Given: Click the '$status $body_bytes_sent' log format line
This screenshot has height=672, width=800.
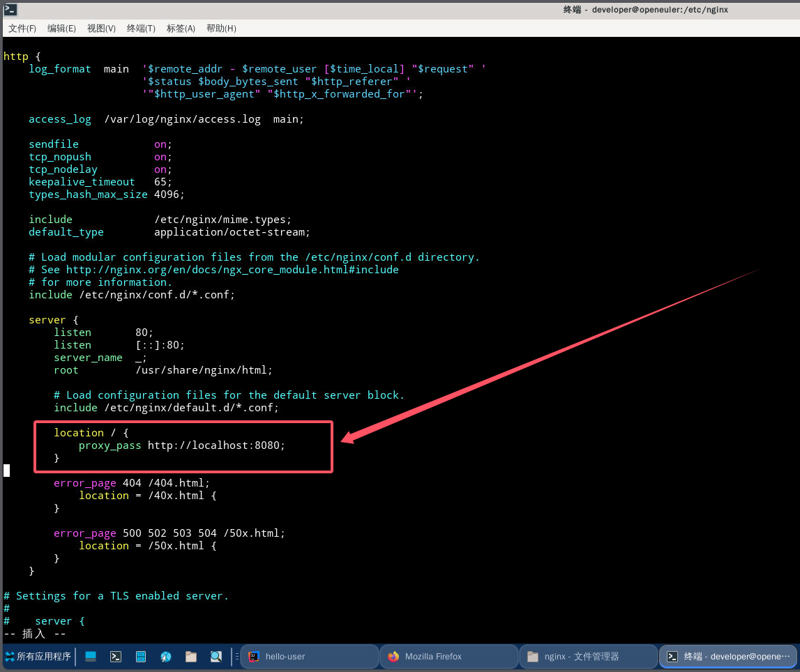Looking at the screenshot, I should (276, 82).
